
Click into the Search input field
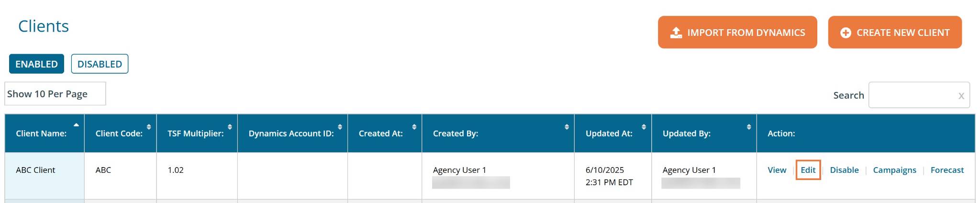click(912, 95)
